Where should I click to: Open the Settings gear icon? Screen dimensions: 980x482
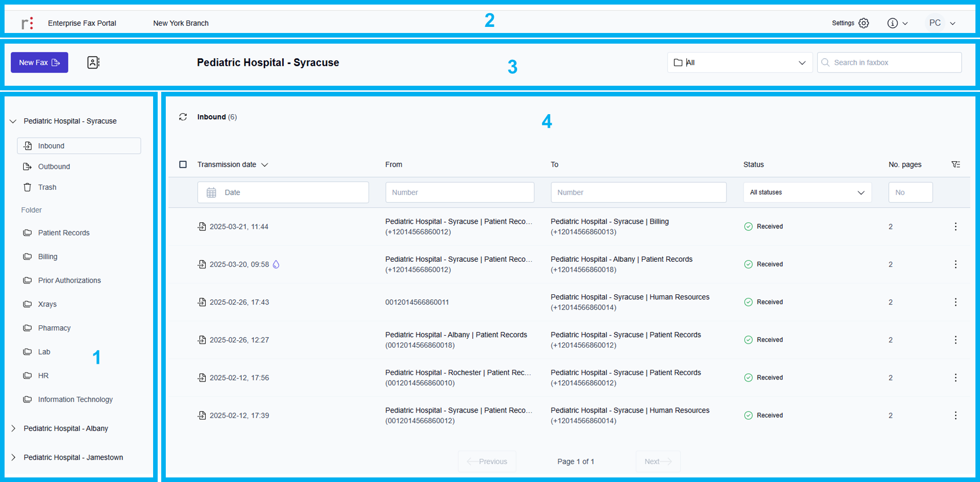tap(863, 23)
